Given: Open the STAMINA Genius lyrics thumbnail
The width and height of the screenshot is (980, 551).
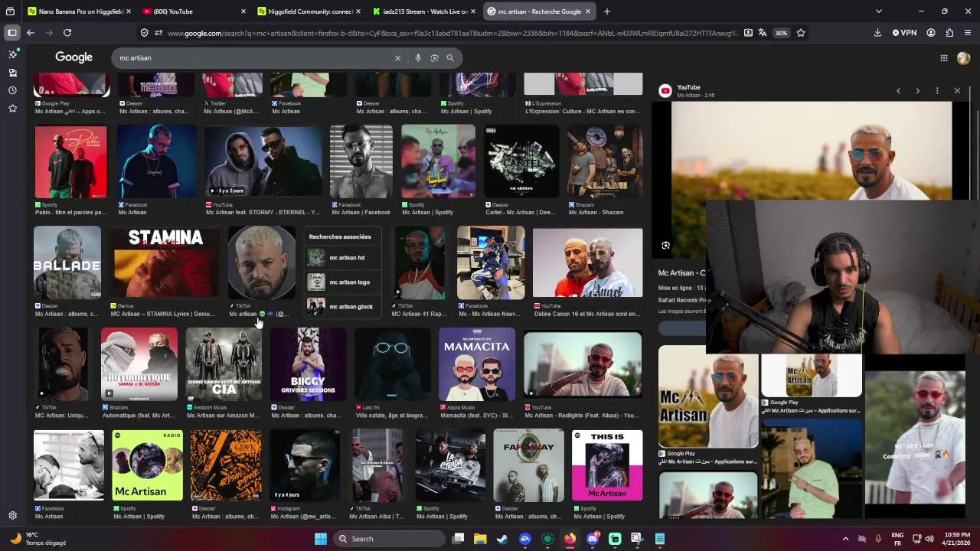Looking at the screenshot, I should (165, 262).
